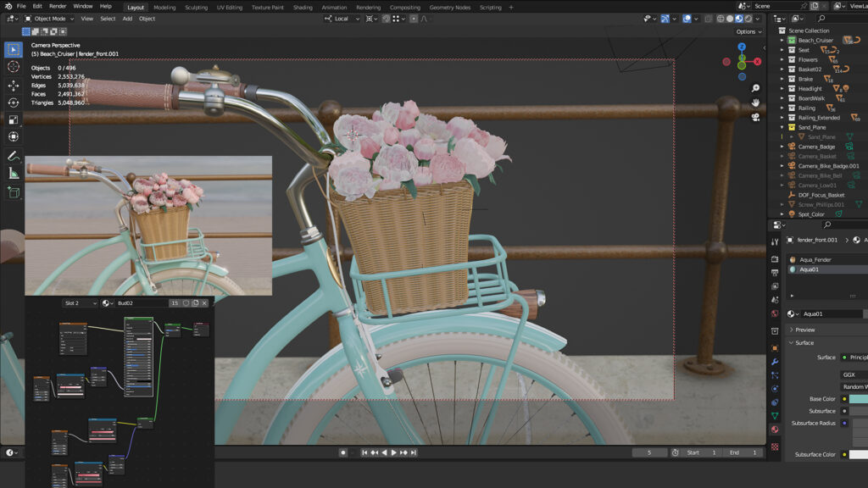Click the Annotate pencil tool
Viewport: 868px width, 488px height.
point(14,156)
